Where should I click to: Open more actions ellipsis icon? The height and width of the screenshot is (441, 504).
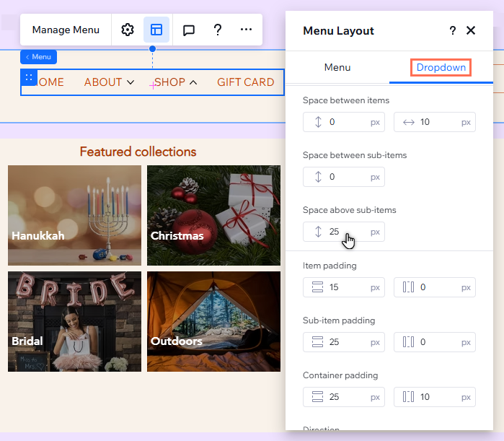pyautogui.click(x=246, y=30)
